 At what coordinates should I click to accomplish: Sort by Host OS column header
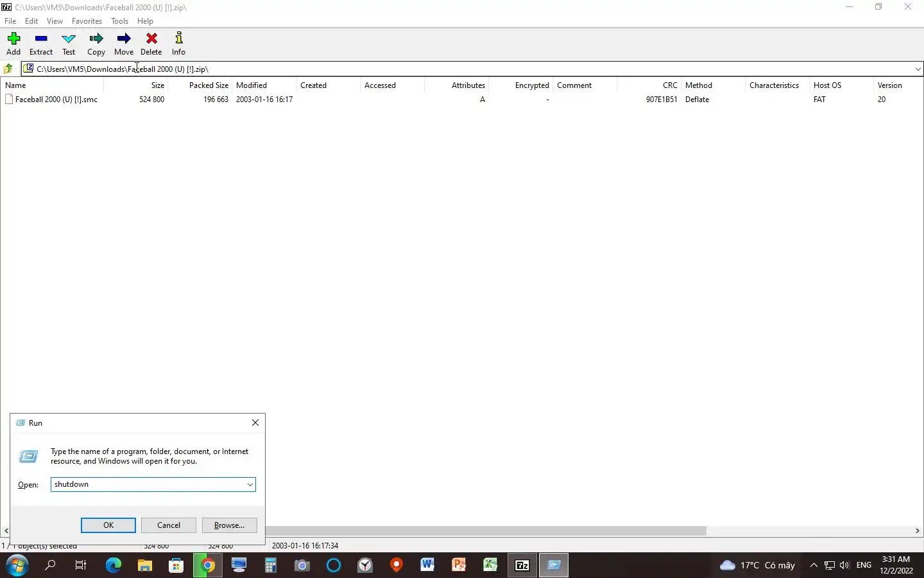click(841, 85)
